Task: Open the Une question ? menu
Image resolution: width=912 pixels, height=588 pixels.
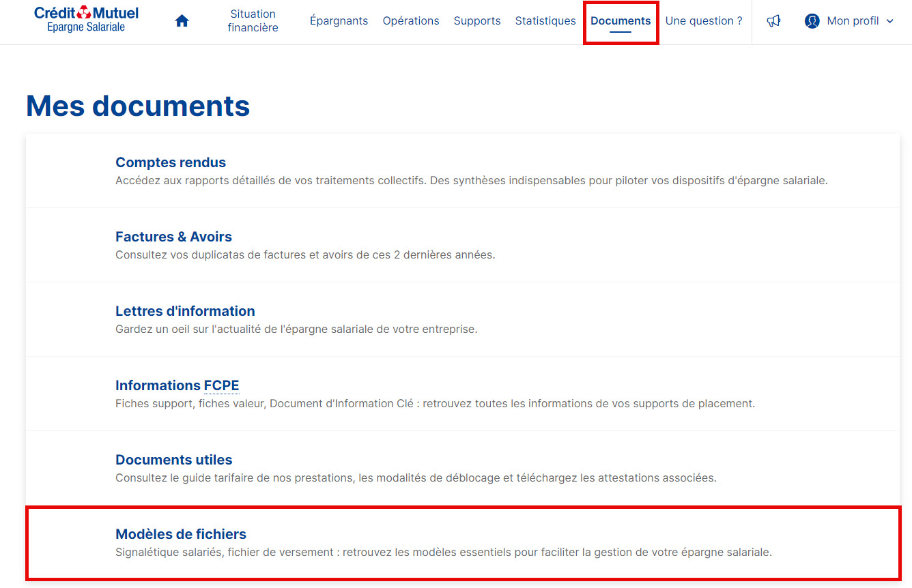Action: coord(704,21)
